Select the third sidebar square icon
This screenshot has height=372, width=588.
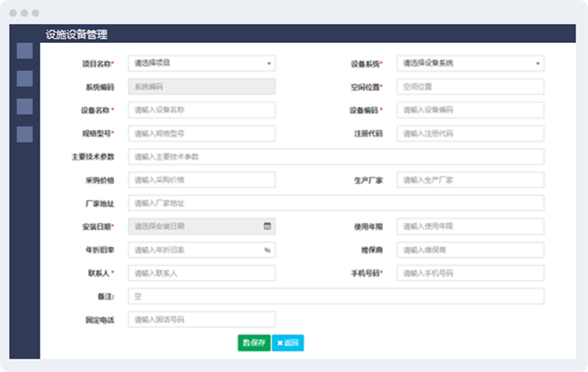(25, 107)
